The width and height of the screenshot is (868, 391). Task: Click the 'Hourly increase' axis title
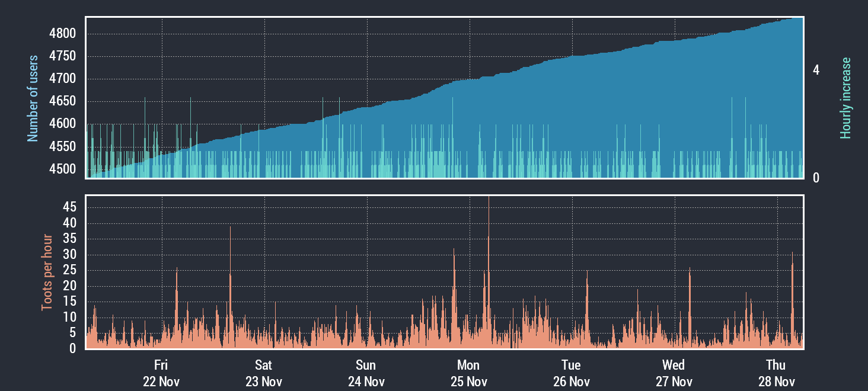[845, 98]
